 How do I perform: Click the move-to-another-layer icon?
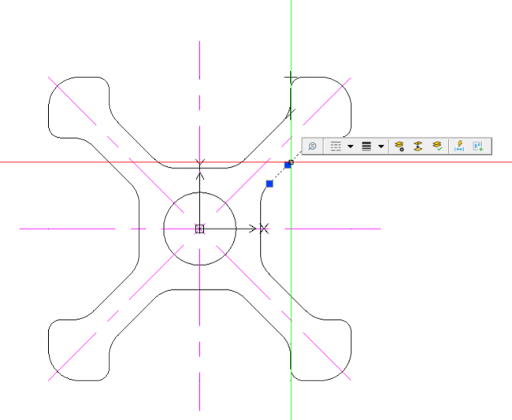(x=418, y=146)
